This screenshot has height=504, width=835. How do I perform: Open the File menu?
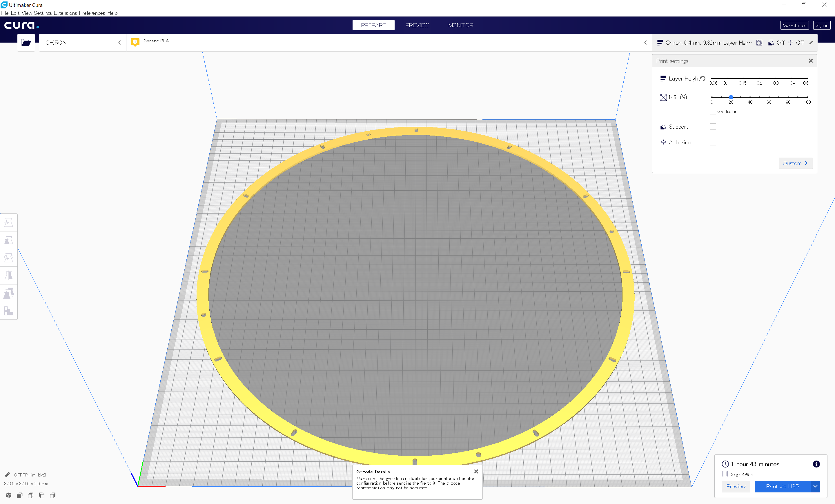coord(4,13)
